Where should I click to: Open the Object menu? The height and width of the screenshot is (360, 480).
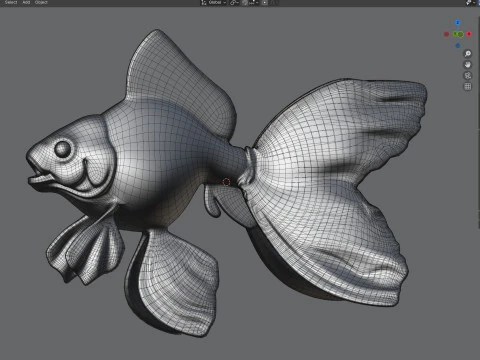point(41,2)
